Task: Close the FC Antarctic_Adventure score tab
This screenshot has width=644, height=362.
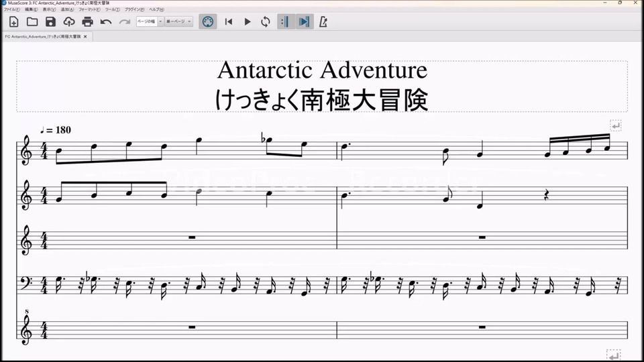Action: [85, 36]
